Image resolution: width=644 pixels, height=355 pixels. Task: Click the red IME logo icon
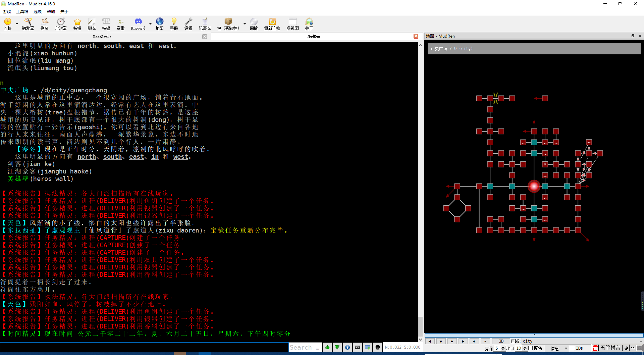[595, 348]
